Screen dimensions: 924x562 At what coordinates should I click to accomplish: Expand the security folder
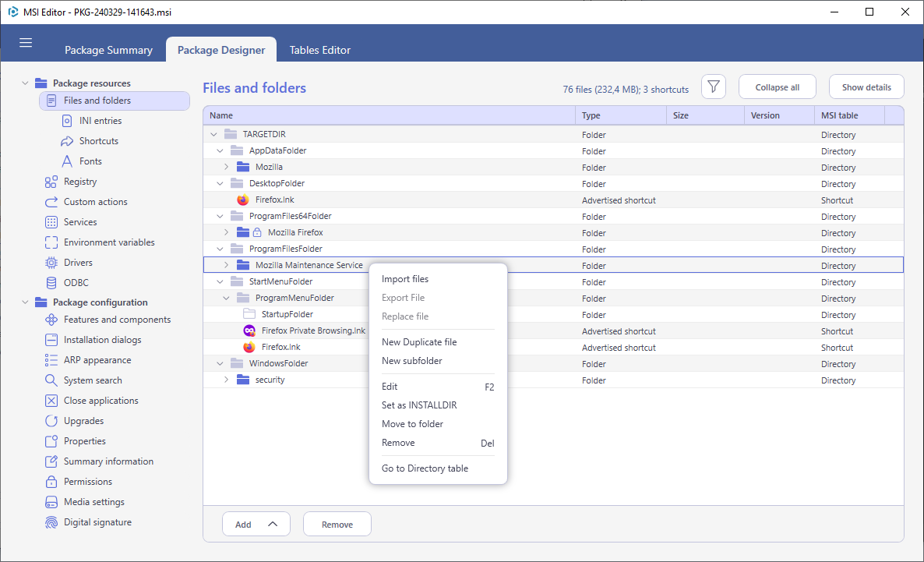pyautogui.click(x=226, y=380)
